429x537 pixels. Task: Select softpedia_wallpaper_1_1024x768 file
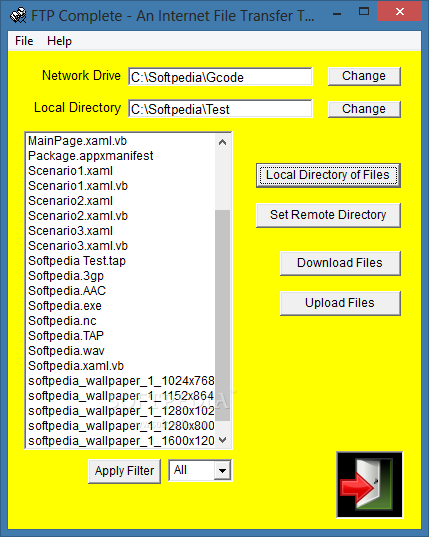point(121,381)
